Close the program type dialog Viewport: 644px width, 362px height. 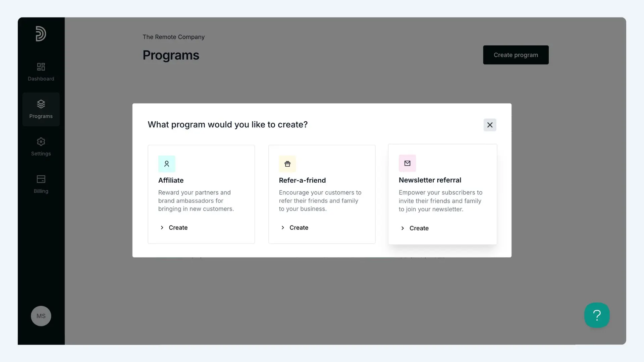pyautogui.click(x=490, y=125)
